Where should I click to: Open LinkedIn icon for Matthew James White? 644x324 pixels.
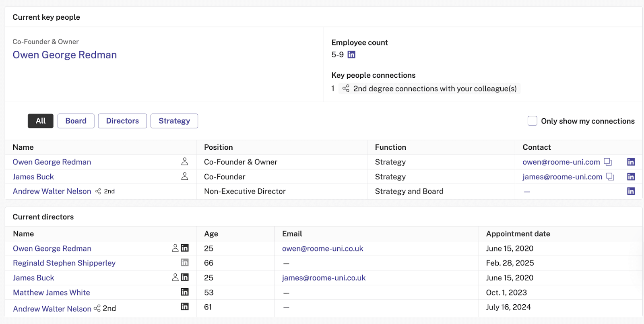[x=185, y=292]
